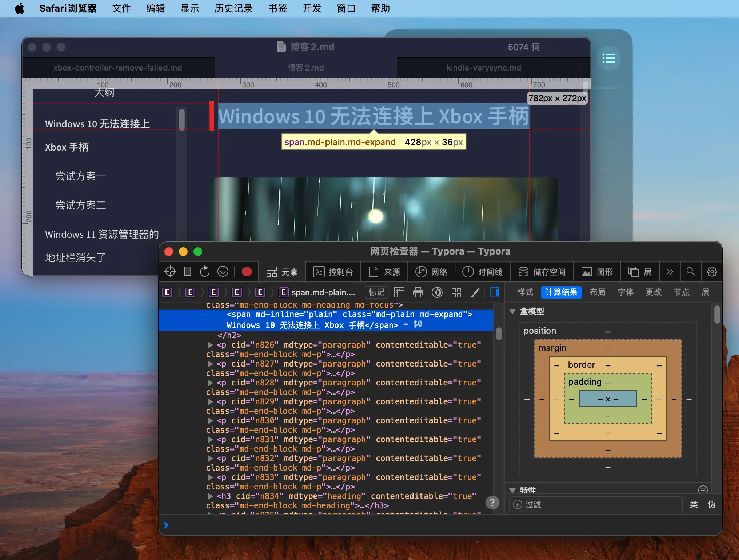
Task: Expand paragraph node n829
Action: coord(211,401)
